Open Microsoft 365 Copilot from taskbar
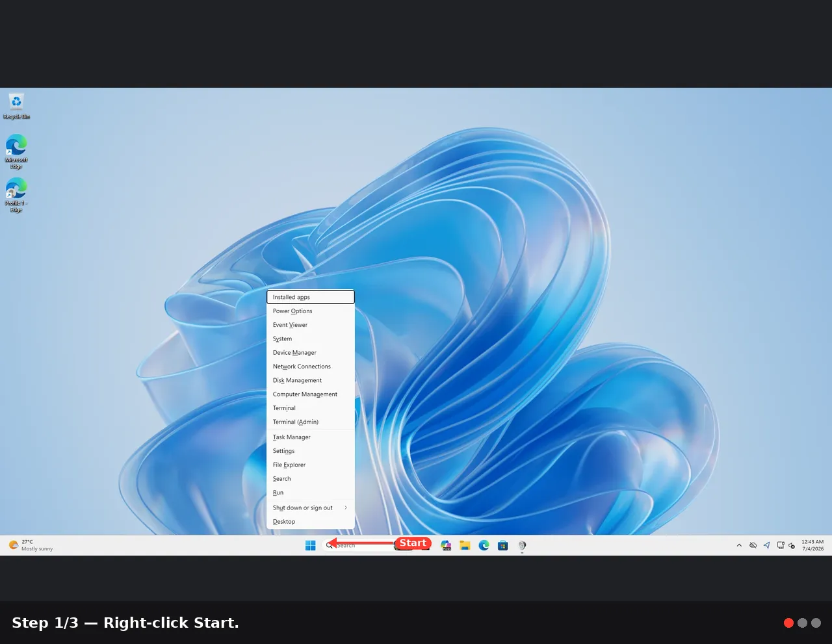832x644 pixels. [x=446, y=545]
